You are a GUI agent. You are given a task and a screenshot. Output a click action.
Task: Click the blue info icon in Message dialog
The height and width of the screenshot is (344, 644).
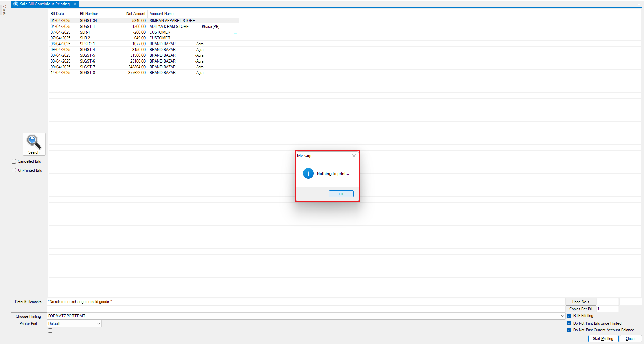coord(308,173)
